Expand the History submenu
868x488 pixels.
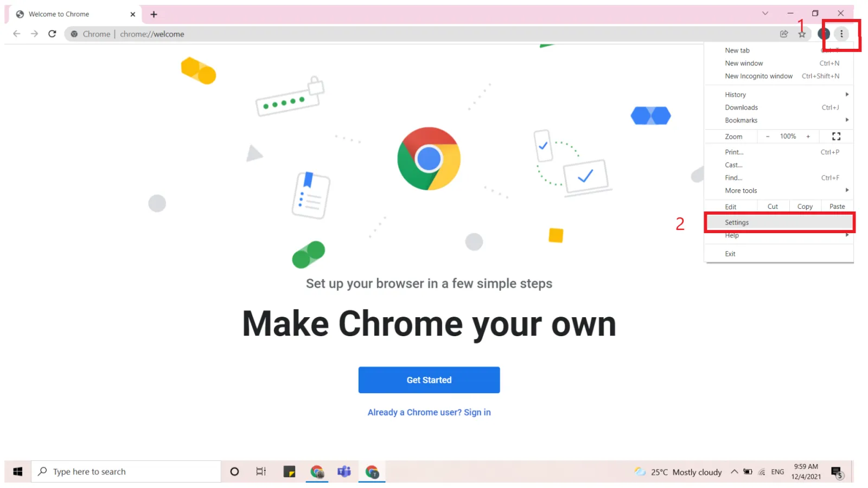coord(779,94)
